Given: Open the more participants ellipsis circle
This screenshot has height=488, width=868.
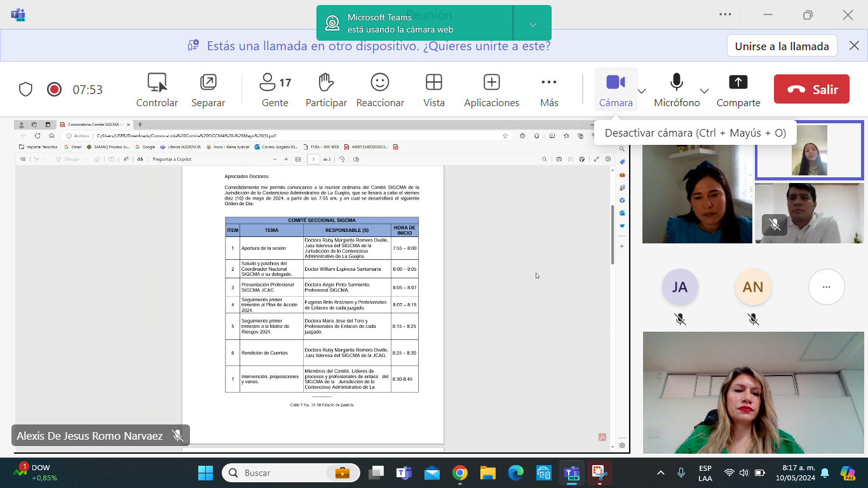Looking at the screenshot, I should tap(826, 287).
